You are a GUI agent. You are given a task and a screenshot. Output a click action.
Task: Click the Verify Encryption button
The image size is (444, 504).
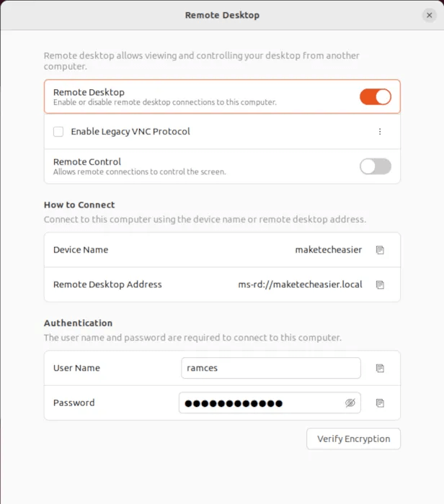point(353,438)
